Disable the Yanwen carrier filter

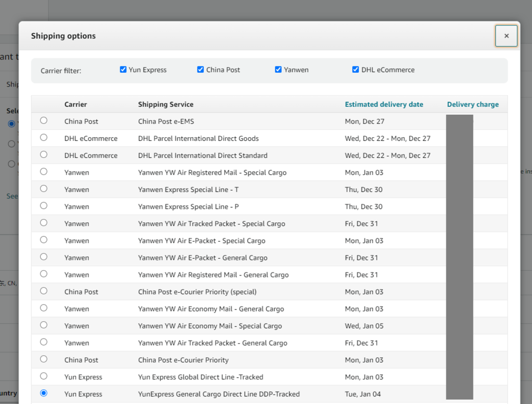278,69
